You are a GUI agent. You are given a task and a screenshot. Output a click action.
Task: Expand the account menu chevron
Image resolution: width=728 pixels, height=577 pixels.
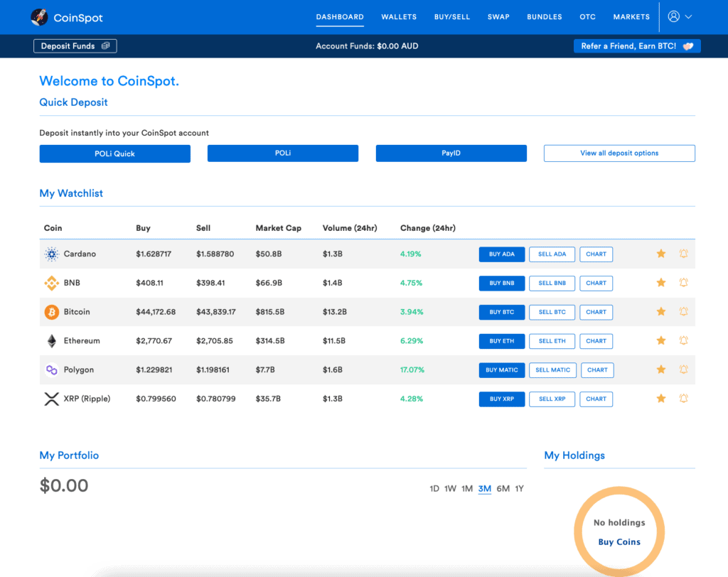click(x=688, y=17)
